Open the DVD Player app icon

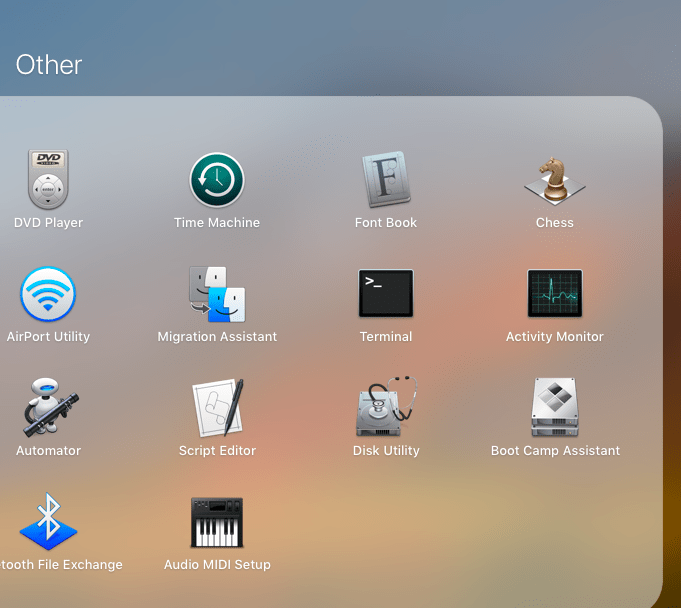pyautogui.click(x=48, y=179)
